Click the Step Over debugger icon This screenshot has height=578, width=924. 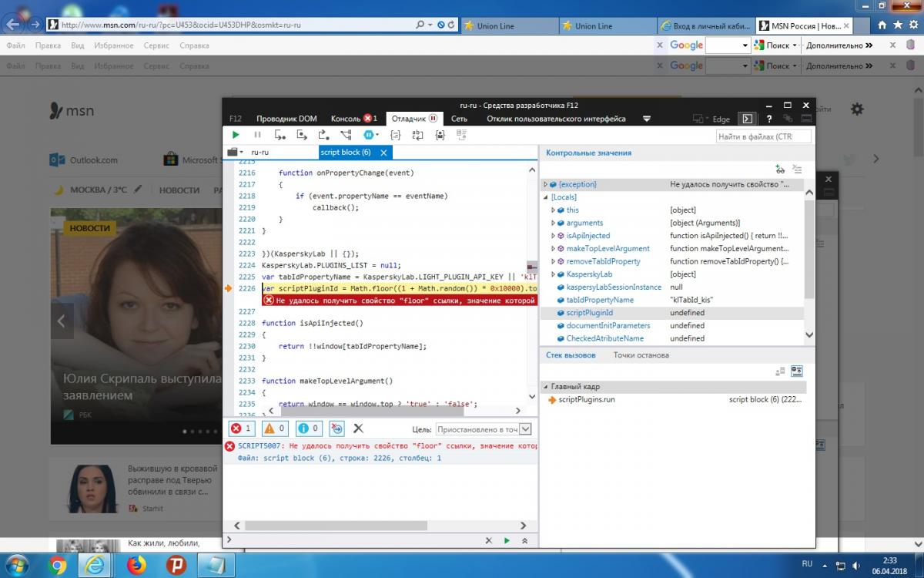pyautogui.click(x=302, y=135)
